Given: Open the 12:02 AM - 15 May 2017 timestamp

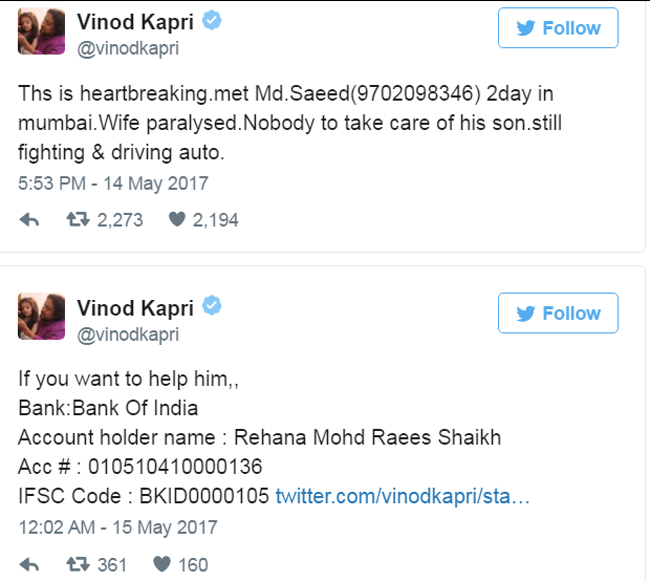Looking at the screenshot, I should point(118,527).
